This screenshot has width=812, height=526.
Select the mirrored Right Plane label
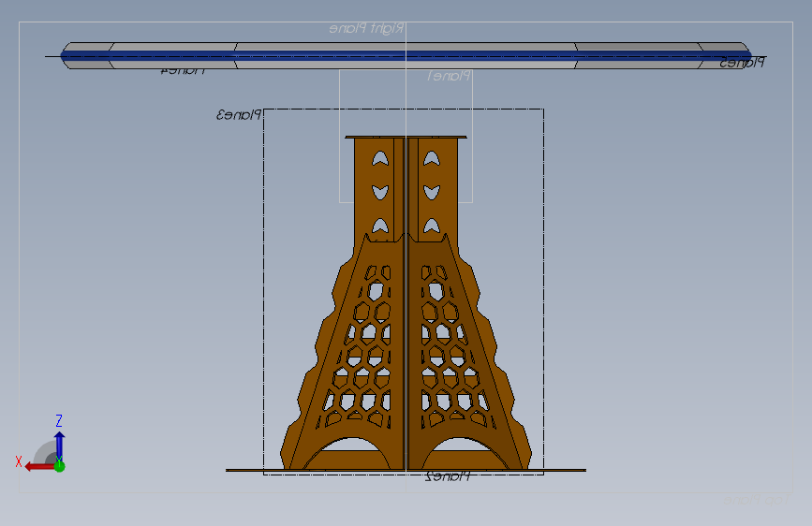(366, 28)
